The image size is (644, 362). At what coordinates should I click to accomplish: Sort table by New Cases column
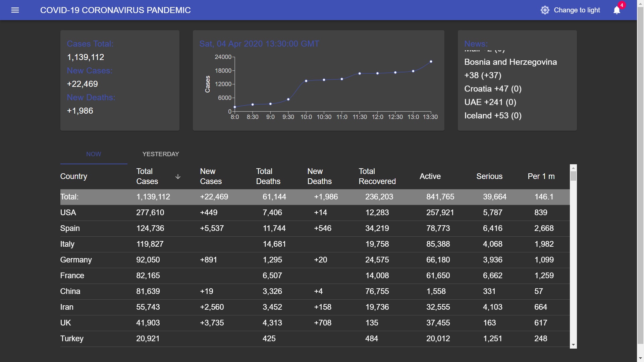click(x=211, y=176)
